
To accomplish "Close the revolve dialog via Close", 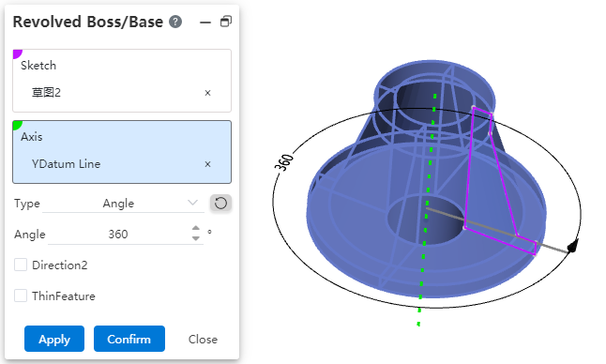I will click(203, 340).
